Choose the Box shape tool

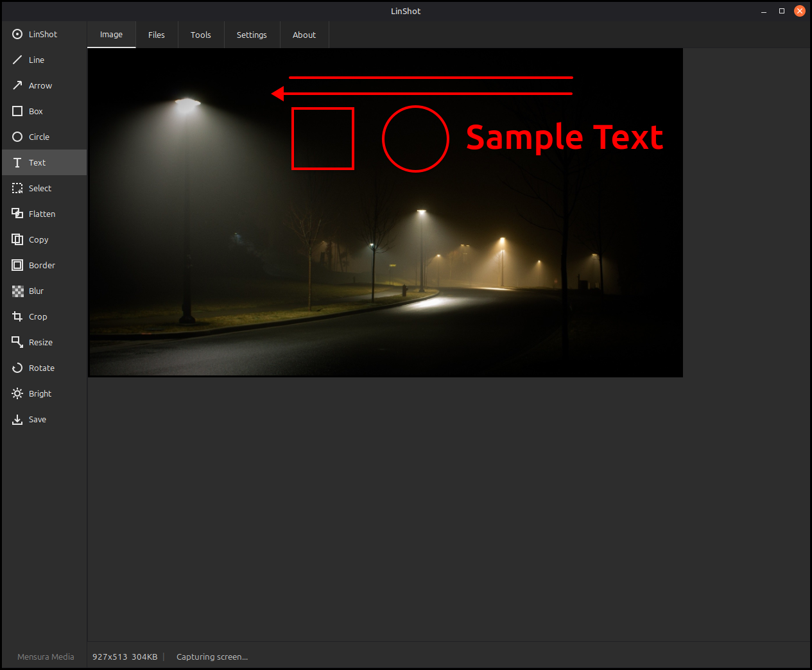coord(44,111)
